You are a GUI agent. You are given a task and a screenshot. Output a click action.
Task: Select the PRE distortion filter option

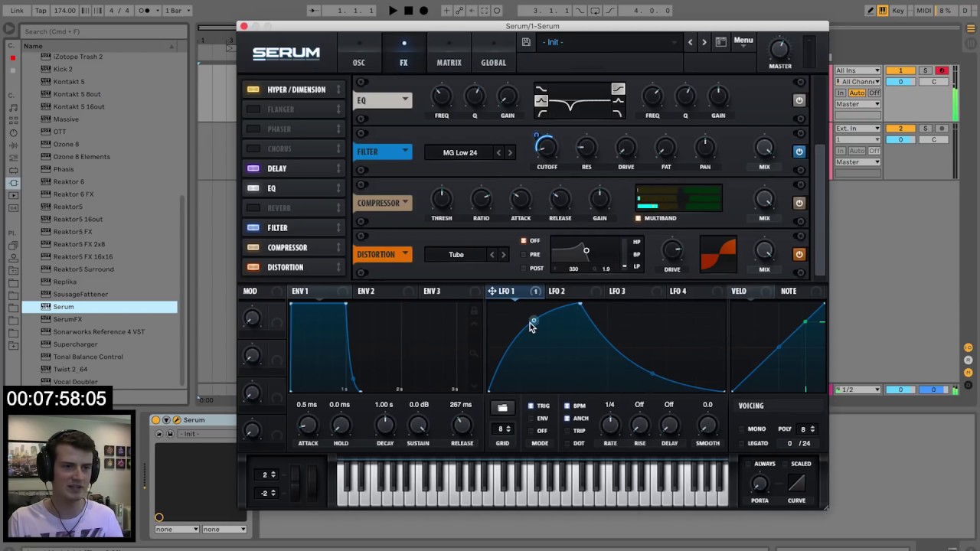click(524, 254)
